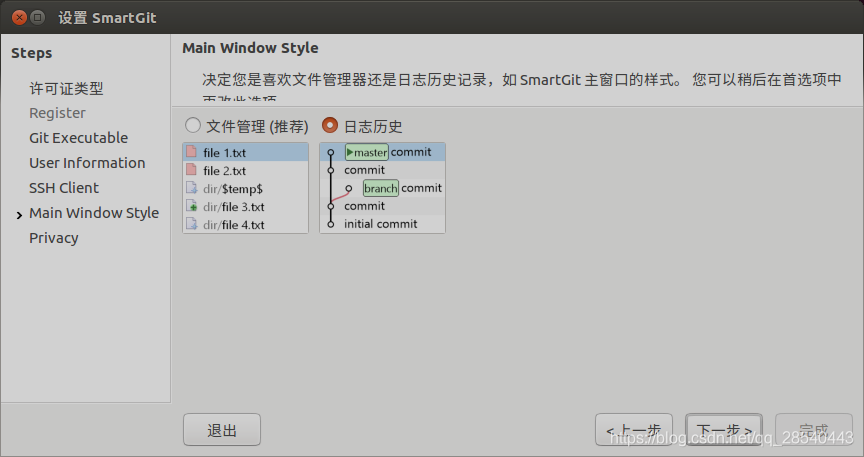Image resolution: width=864 pixels, height=457 pixels.
Task: Click the window button next to close
Action: click(x=37, y=18)
